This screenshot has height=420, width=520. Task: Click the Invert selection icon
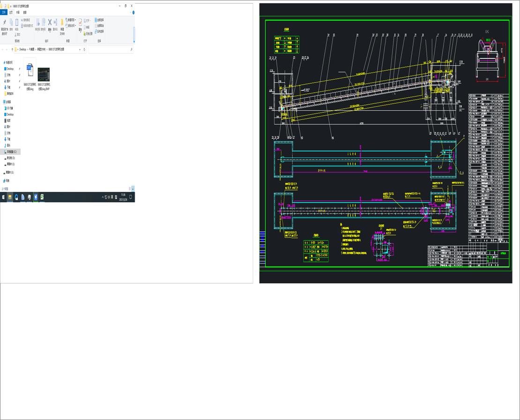coord(96,31)
